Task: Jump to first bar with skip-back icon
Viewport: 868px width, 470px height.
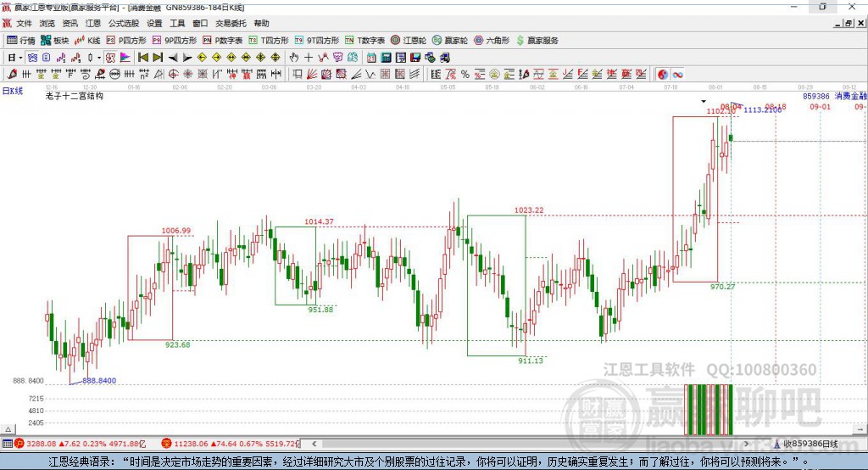Action: coord(142,58)
